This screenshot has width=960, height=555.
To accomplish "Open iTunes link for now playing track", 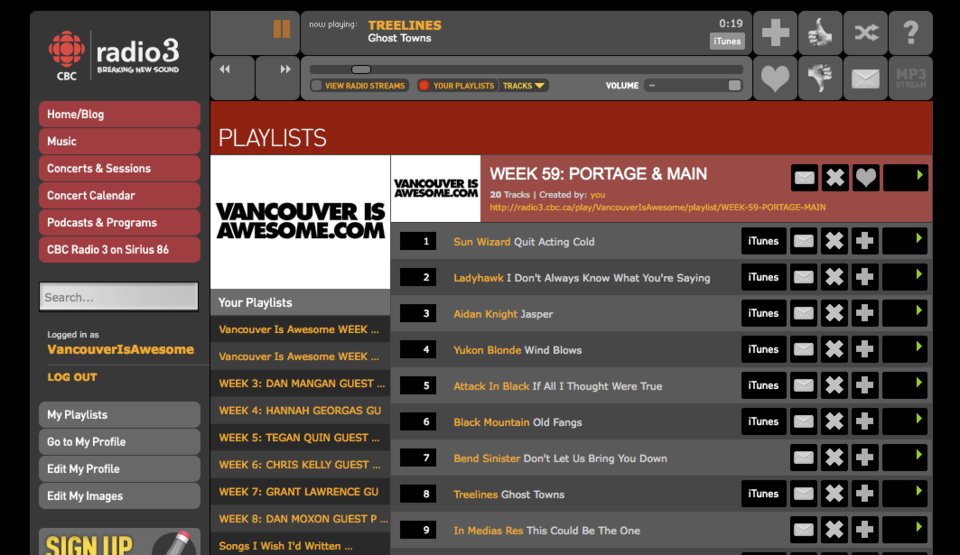I will click(x=727, y=41).
